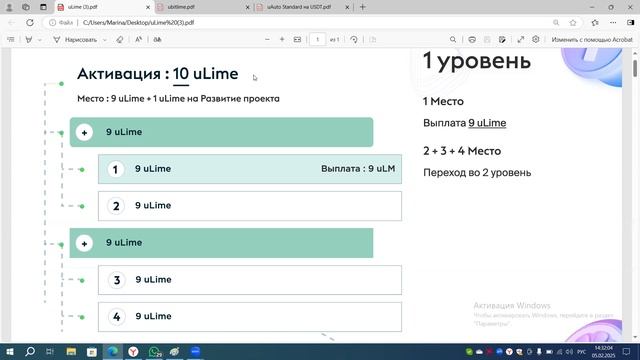
Task: Open Yandex Browser from taskbar
Action: 133,351
